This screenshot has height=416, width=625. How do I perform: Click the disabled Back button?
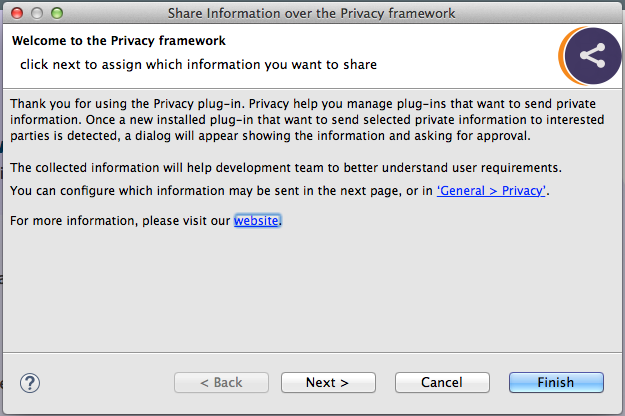click(221, 383)
